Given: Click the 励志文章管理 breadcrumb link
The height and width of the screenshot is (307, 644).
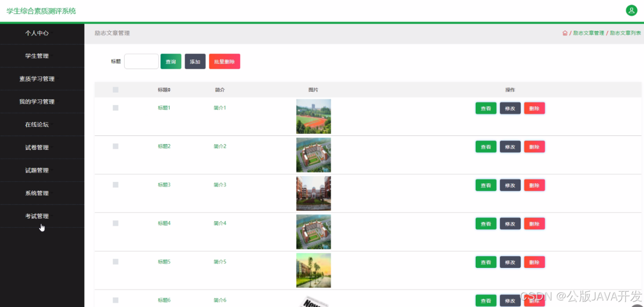Looking at the screenshot, I should (588, 33).
